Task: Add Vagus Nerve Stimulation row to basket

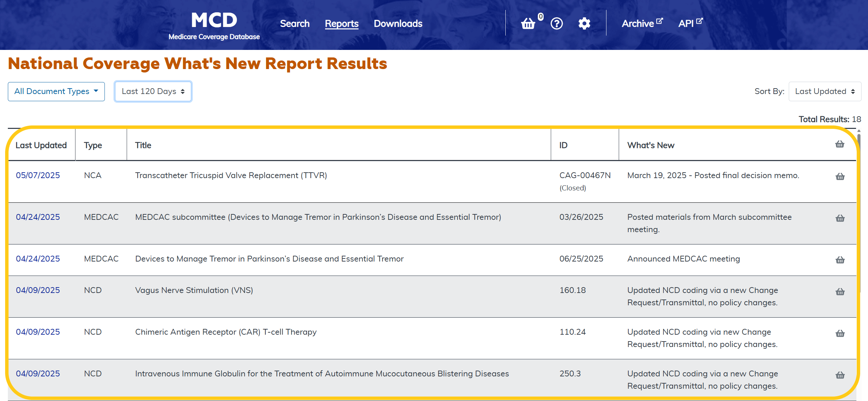Action: coord(840,292)
